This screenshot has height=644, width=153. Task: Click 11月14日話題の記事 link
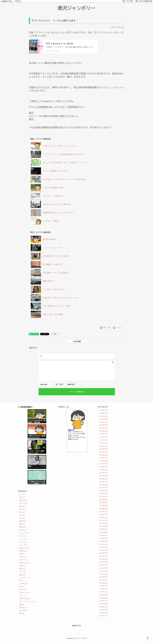[x=145, y=1]
